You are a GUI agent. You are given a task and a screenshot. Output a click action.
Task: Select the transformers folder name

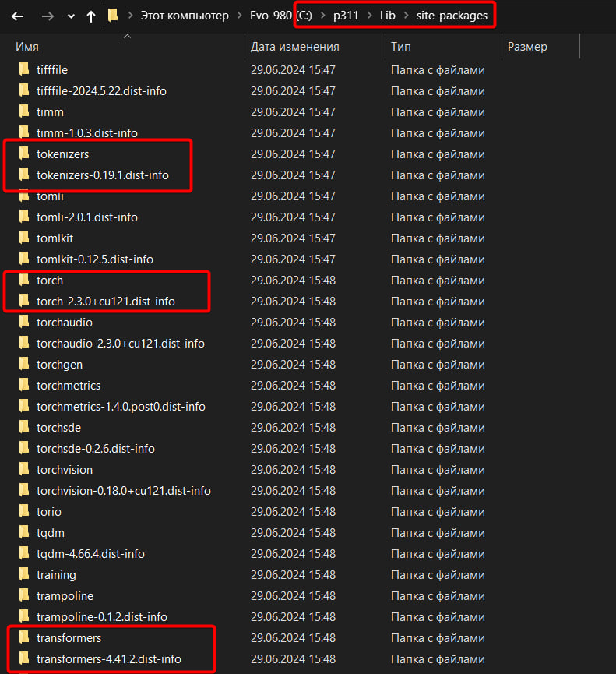[x=69, y=638]
